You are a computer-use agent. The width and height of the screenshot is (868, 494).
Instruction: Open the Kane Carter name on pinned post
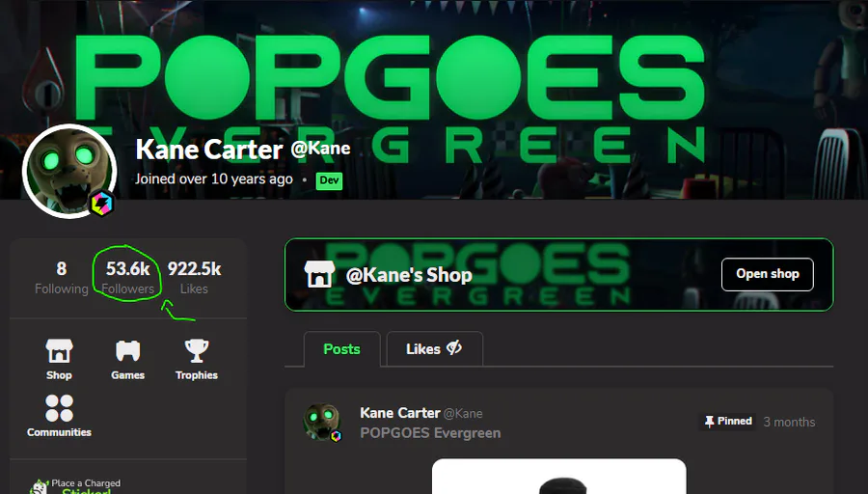click(399, 413)
